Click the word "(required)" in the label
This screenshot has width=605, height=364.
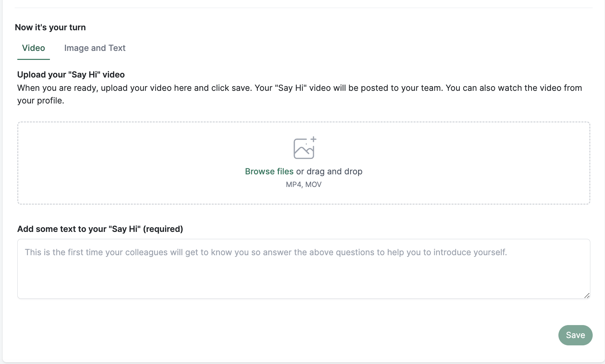tap(163, 229)
